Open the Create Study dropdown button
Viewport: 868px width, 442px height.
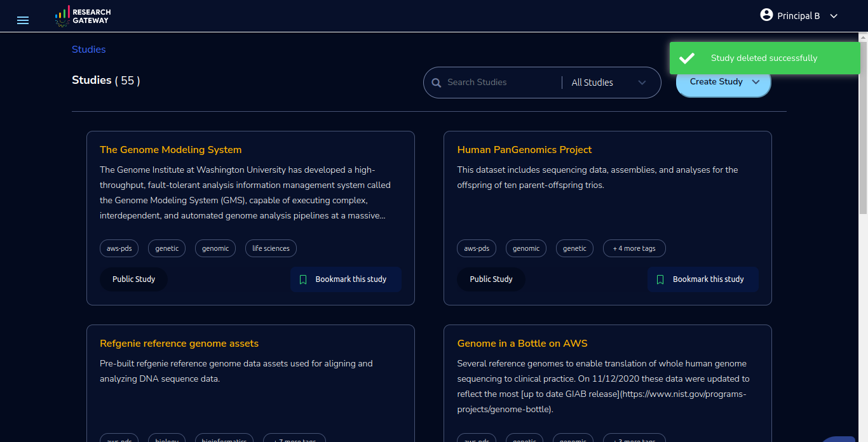point(724,82)
